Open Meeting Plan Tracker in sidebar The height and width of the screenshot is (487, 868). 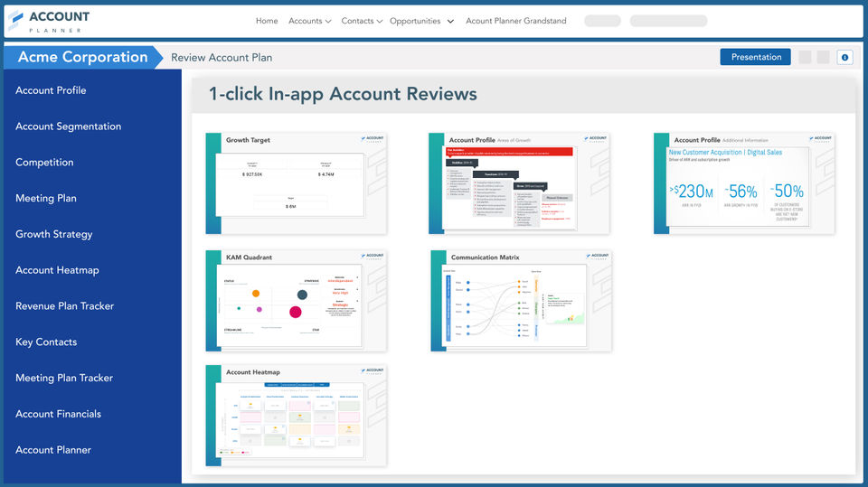point(64,378)
